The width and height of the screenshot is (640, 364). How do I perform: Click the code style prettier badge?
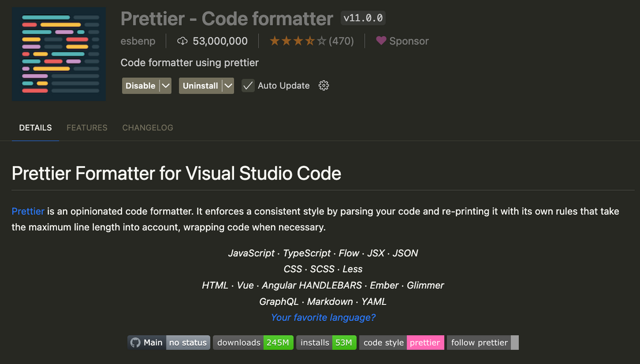coord(402,343)
